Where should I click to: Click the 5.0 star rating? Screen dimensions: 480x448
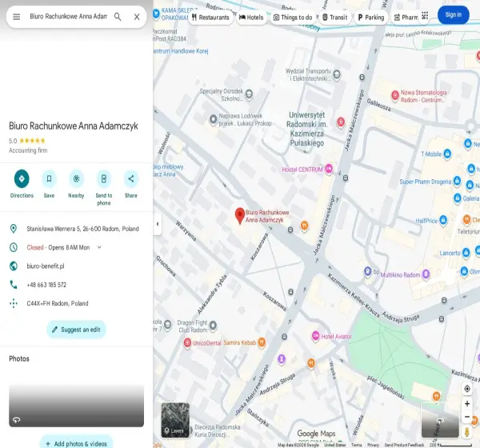pyautogui.click(x=27, y=141)
